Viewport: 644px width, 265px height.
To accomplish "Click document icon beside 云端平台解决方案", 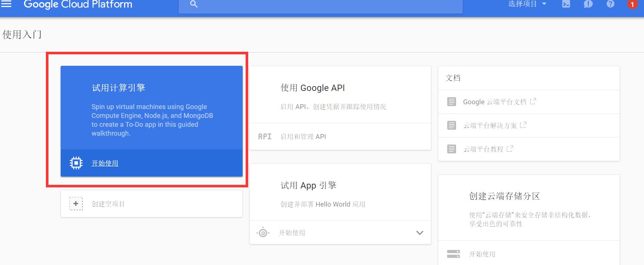I will pyautogui.click(x=451, y=125).
